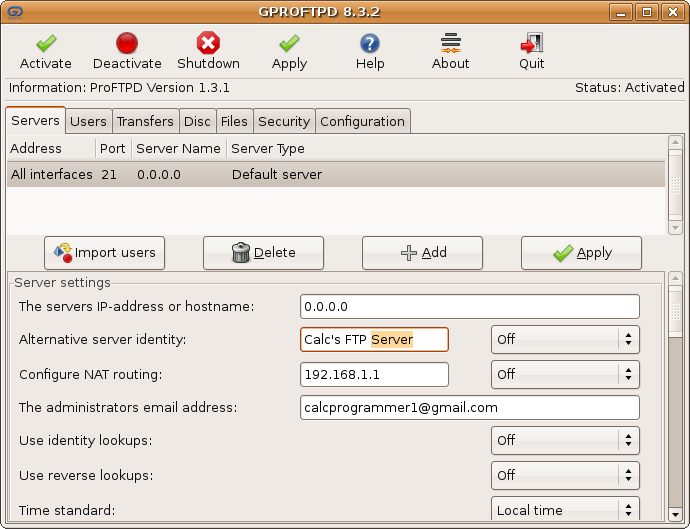Viewport: 690px width, 529px height.
Task: Click the Port column header
Action: click(x=113, y=148)
